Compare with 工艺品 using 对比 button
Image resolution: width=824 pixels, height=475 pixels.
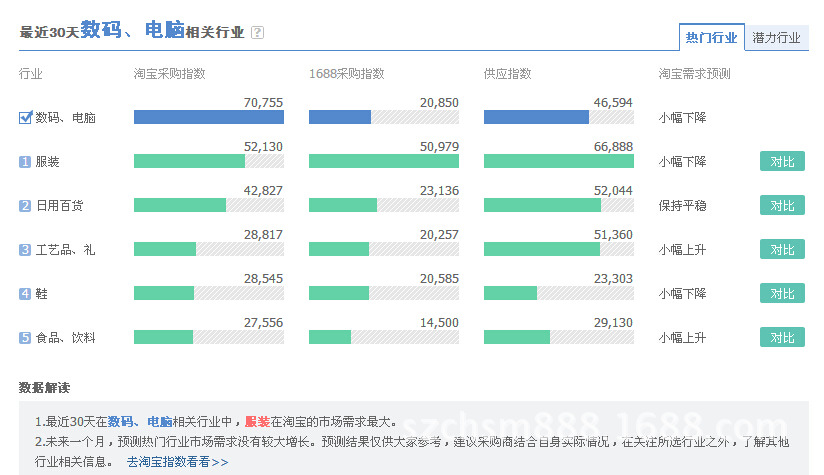pos(782,249)
